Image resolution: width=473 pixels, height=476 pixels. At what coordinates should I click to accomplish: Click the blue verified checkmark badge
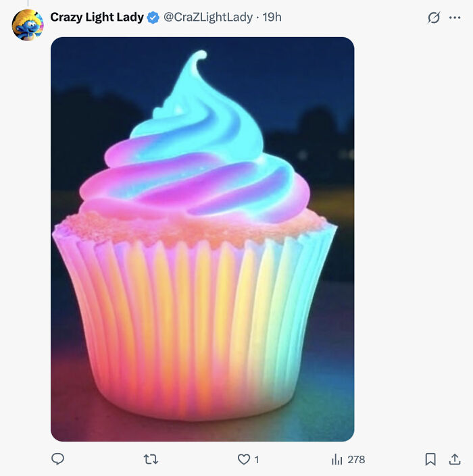click(x=153, y=18)
